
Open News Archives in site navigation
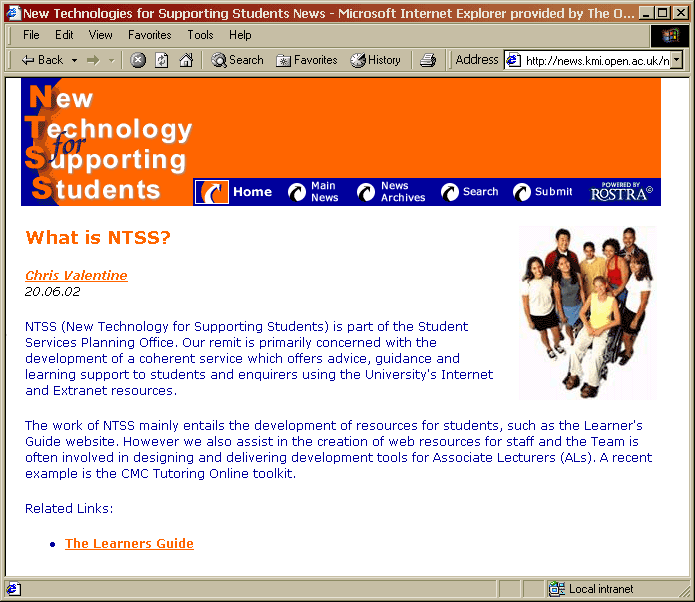pyautogui.click(x=402, y=192)
